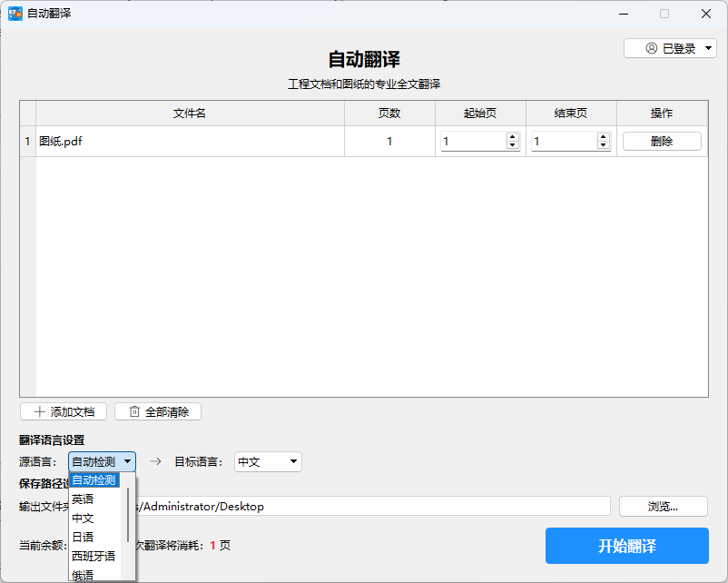This screenshot has width=728, height=583.
Task: Increase 起始页 value with up arrow
Action: [512, 137]
